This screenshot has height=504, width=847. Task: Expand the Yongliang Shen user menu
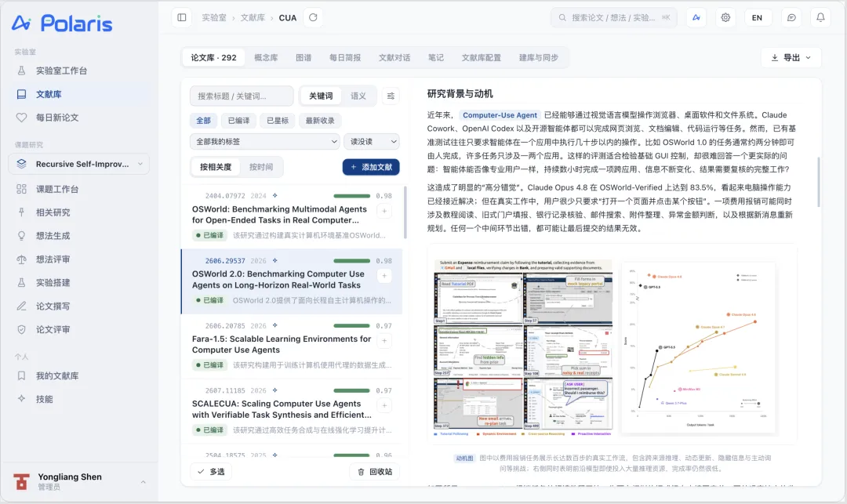[x=79, y=481]
